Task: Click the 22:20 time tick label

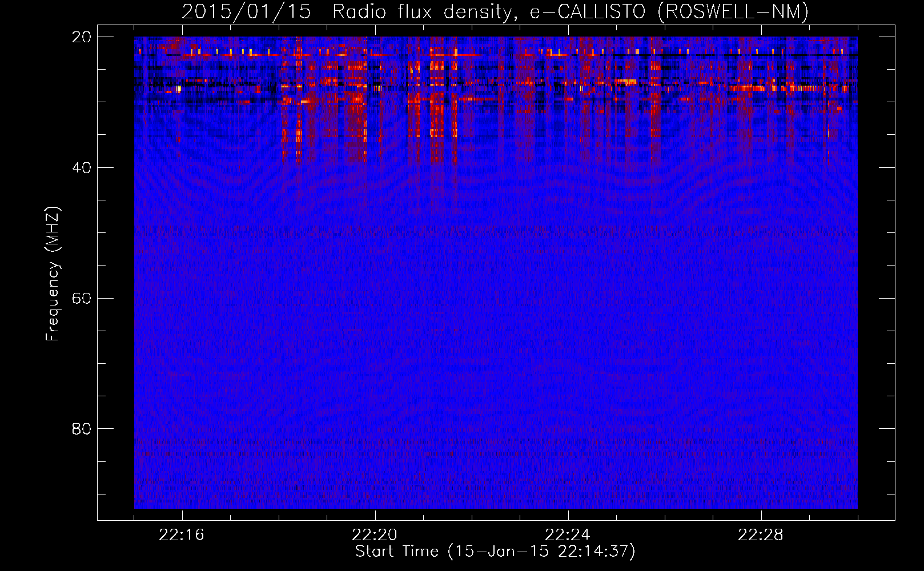Action: coord(375,535)
